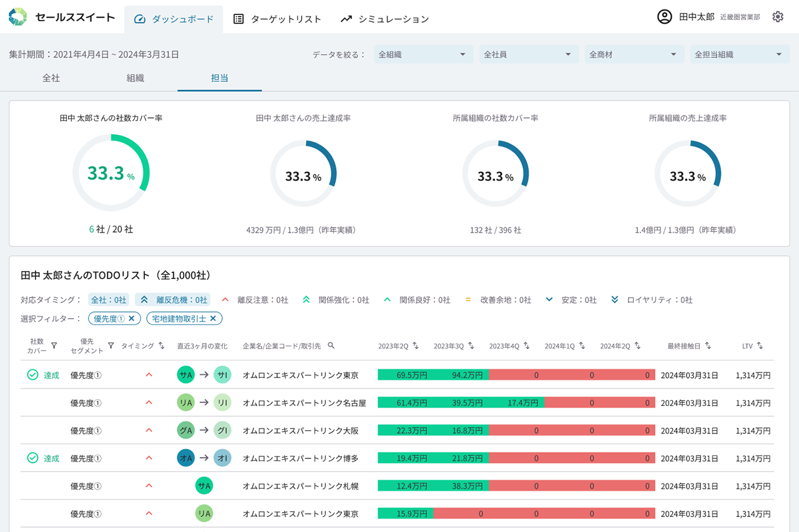
Task: Switch to the シミュレーション tab
Action: 385,19
